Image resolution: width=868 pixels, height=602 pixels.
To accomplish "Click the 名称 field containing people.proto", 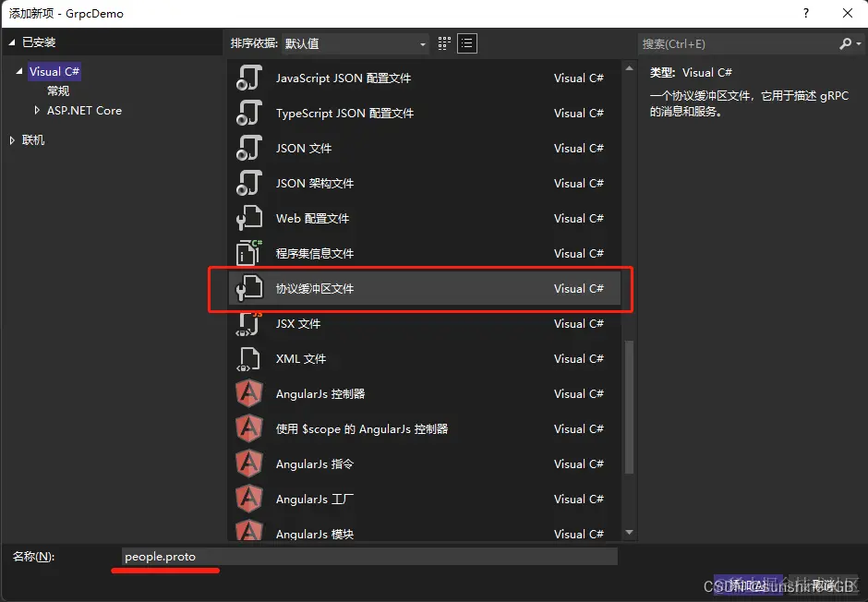I will (369, 557).
